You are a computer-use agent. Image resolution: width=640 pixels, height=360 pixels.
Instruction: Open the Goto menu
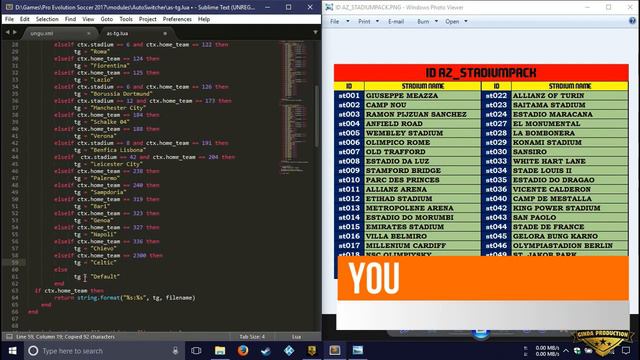[x=107, y=19]
